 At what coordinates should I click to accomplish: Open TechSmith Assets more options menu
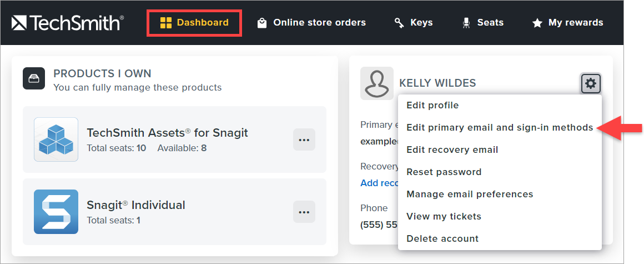point(304,140)
